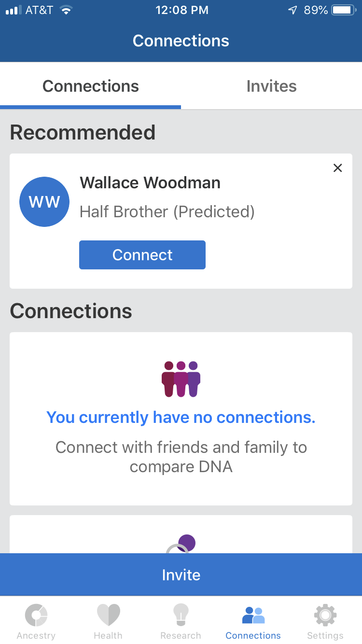Tap the Wallace Woodman name
This screenshot has height=644, width=362.
(150, 182)
